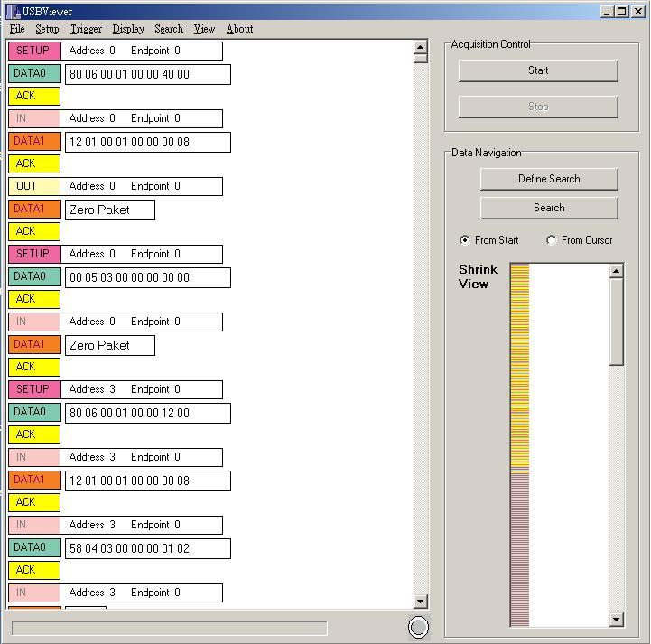
Task: Maximize the USBViewer window
Action: (622, 12)
